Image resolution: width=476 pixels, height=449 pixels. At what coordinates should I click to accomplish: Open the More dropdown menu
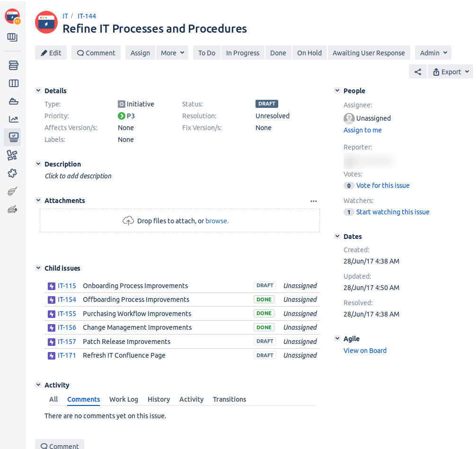172,53
